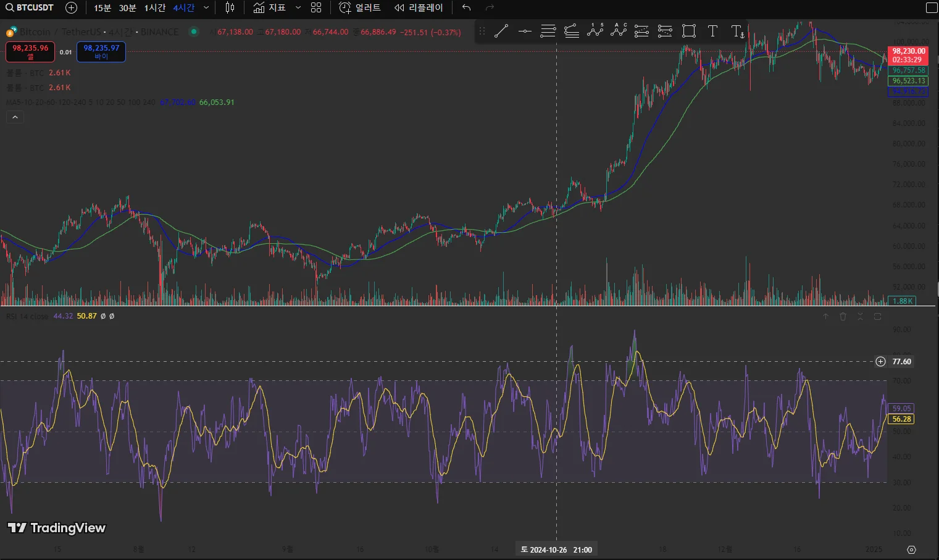Pick the Elliott impulse wave 1-5 tool
The image size is (939, 560).
595,31
